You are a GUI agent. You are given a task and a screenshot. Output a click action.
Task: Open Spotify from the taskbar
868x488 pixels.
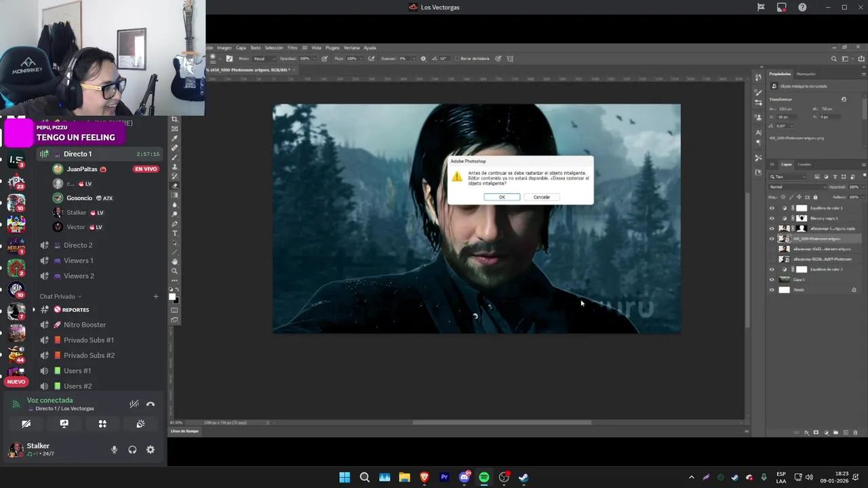484,477
